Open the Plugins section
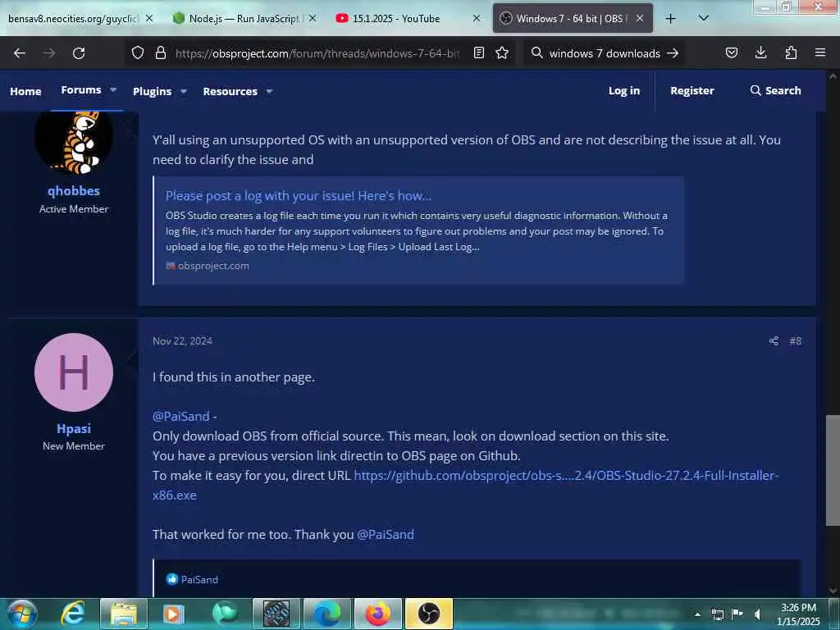The image size is (840, 630). click(x=152, y=92)
